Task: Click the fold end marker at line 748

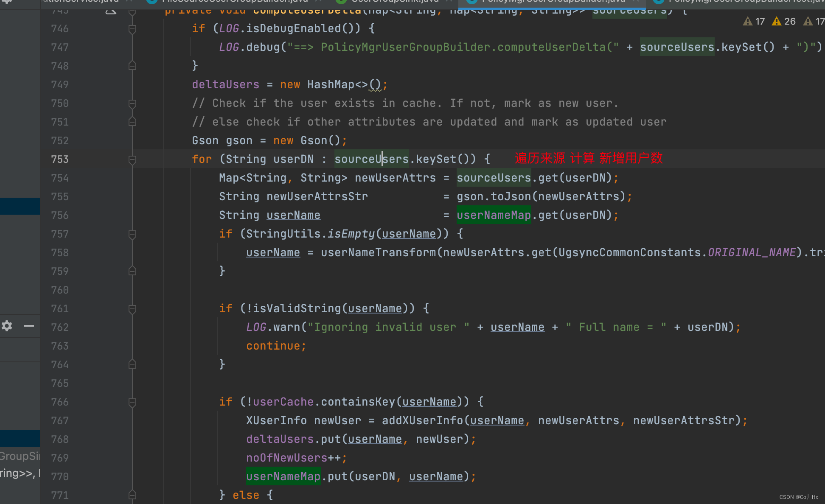Action: pyautogui.click(x=132, y=66)
